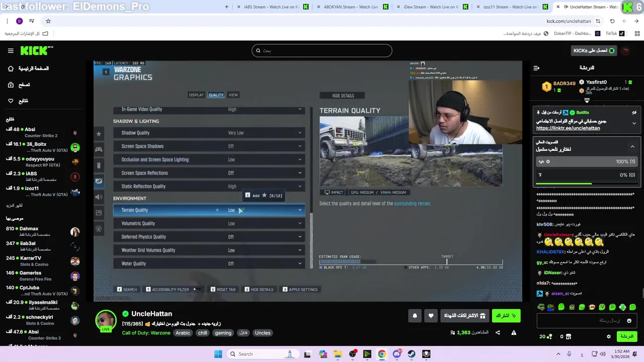
Task: Toggle the accessibility filter switch
Action: [x=196, y=290]
